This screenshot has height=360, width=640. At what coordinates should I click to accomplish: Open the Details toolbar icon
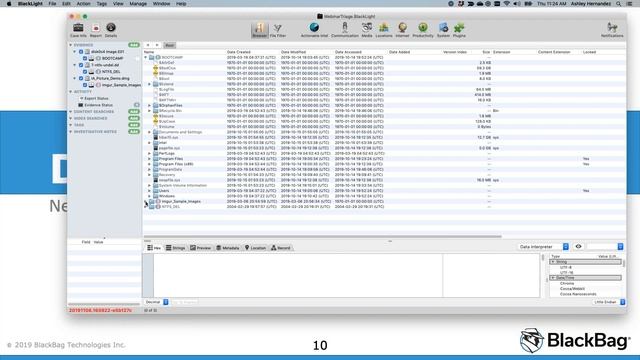coord(111,27)
